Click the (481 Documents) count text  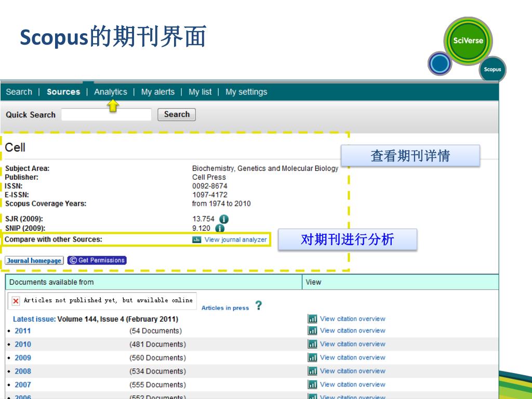[x=158, y=344]
